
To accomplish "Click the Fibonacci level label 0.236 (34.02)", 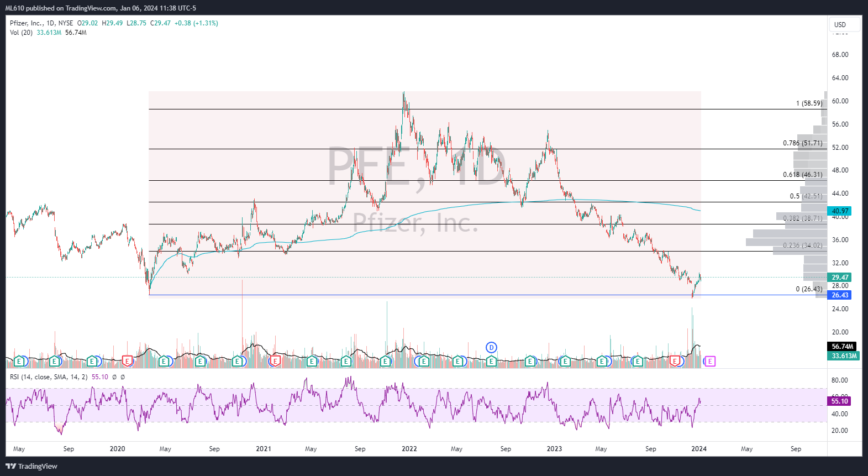I will (802, 245).
